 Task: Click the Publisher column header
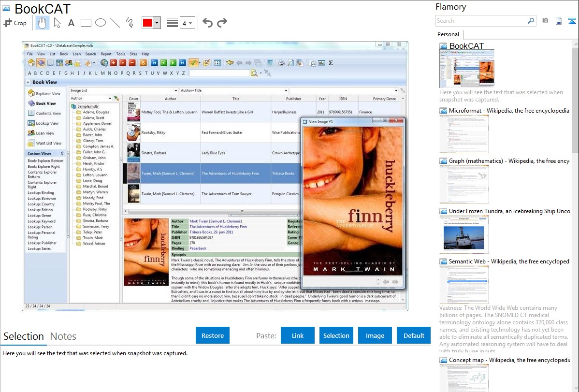click(293, 99)
